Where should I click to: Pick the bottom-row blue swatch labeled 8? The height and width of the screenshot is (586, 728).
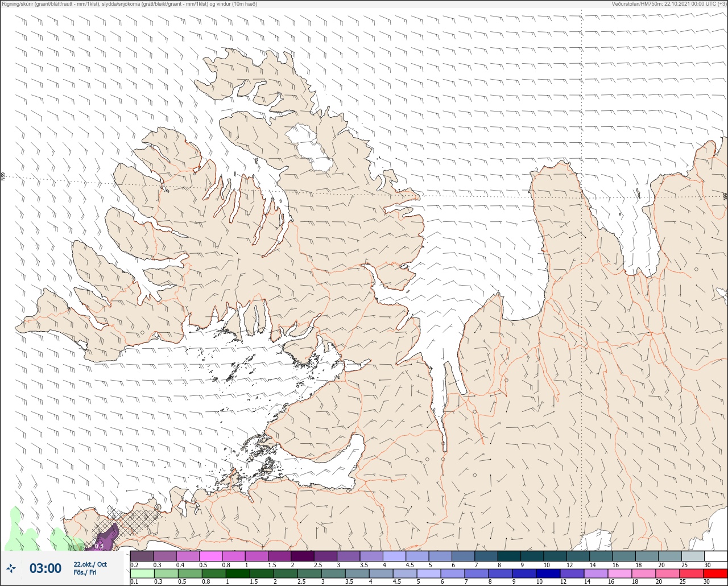[500, 573]
